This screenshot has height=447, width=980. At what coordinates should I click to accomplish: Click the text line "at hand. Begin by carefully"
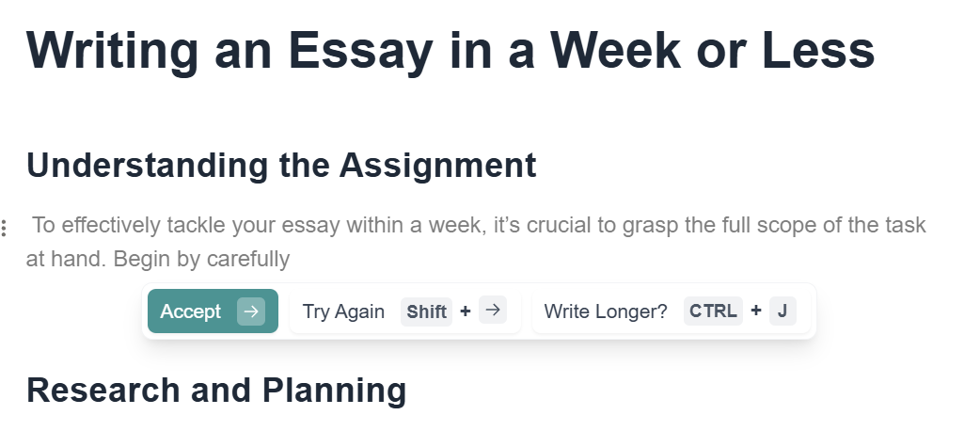point(158,259)
